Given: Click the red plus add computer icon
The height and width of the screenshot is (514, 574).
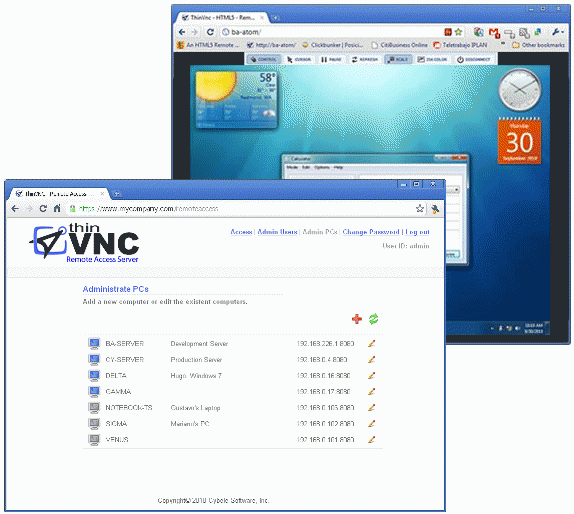Looking at the screenshot, I should 357,319.
